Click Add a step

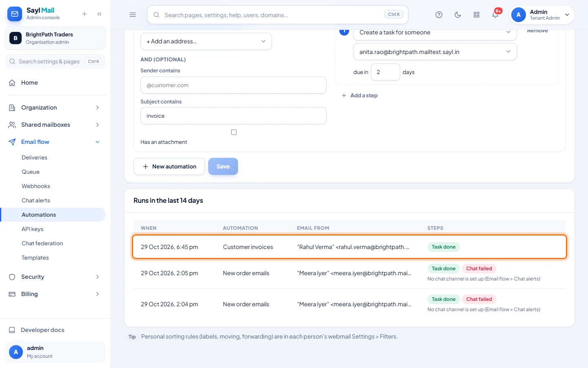[x=360, y=95]
